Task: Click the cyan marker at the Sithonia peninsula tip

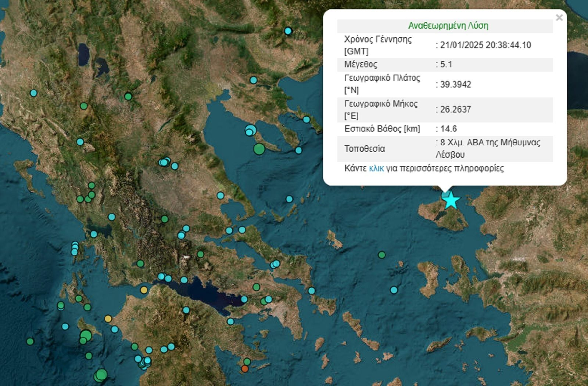Action: 298,150
